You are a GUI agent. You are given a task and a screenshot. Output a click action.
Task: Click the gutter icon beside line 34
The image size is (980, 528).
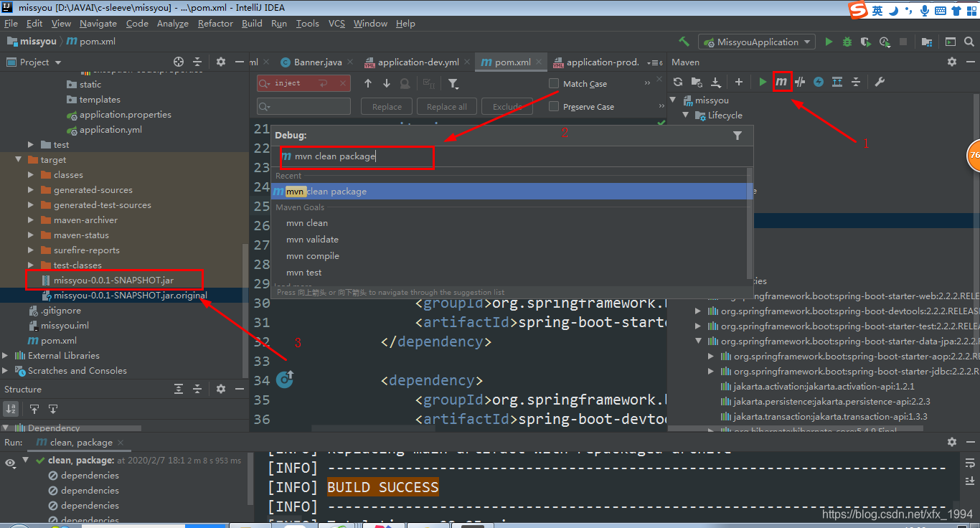(x=285, y=379)
